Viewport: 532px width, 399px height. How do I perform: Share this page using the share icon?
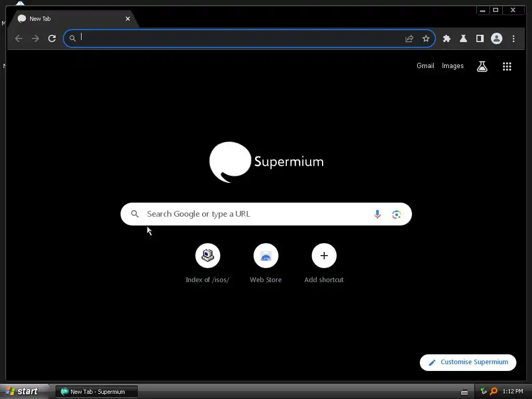tap(409, 38)
